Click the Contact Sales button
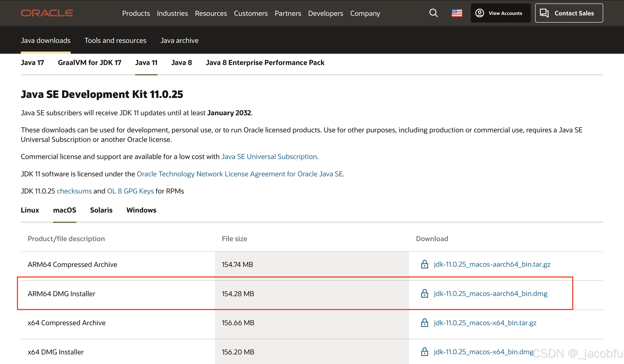 (x=569, y=13)
